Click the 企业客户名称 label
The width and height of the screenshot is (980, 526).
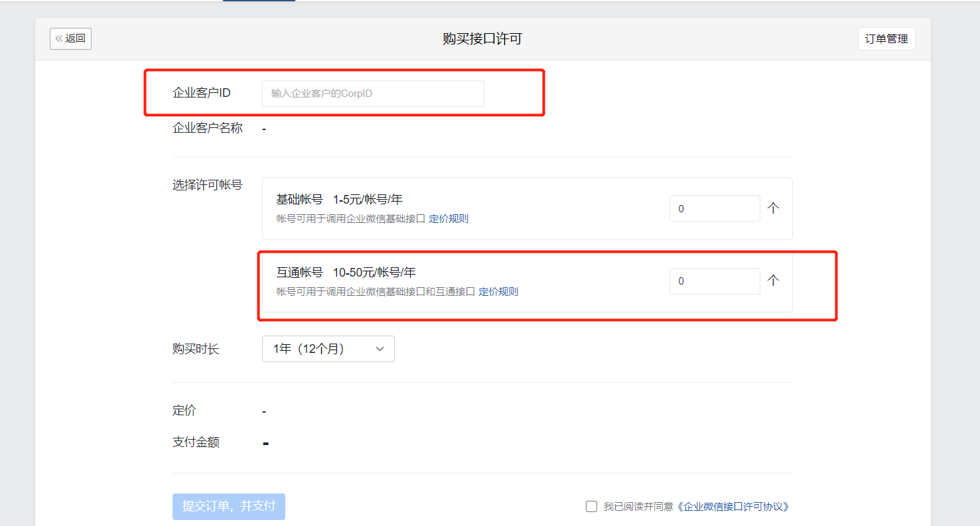pyautogui.click(x=208, y=129)
